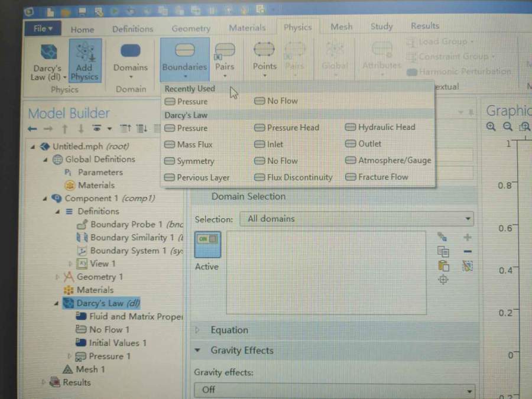The width and height of the screenshot is (532, 399).
Task: Choose Fracture Flow boundary condition
Action: pos(377,177)
